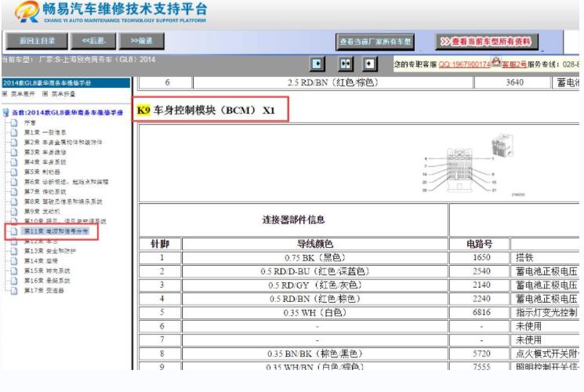Select 第11章 电源和信号分布 chapter
This screenshot has width=584, height=392.
tap(56, 231)
